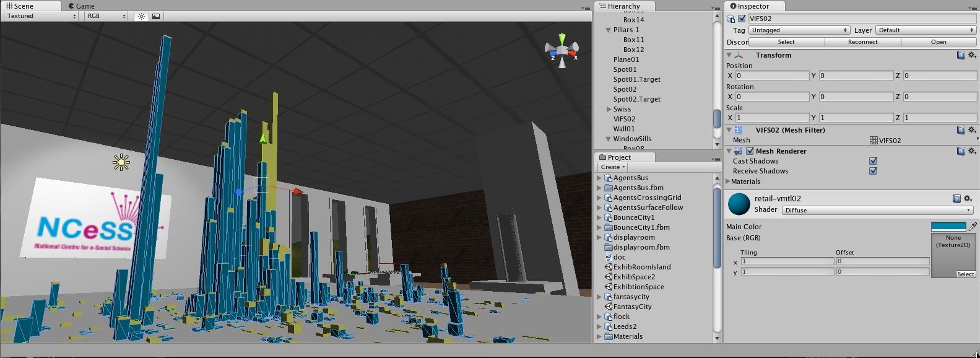Click the prefab Select button
This screenshot has height=358, width=980.
(x=786, y=42)
